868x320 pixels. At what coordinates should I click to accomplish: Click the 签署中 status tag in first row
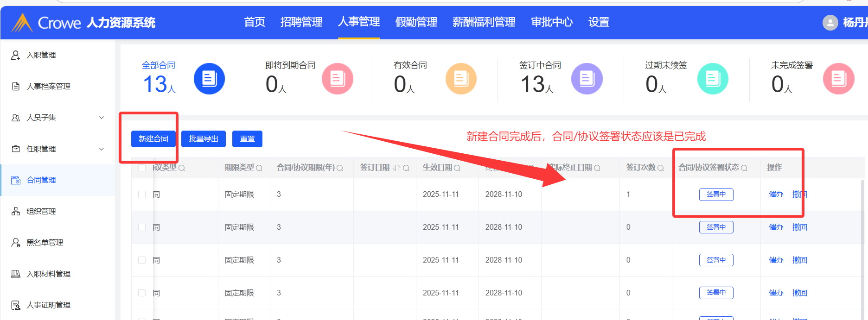point(716,195)
